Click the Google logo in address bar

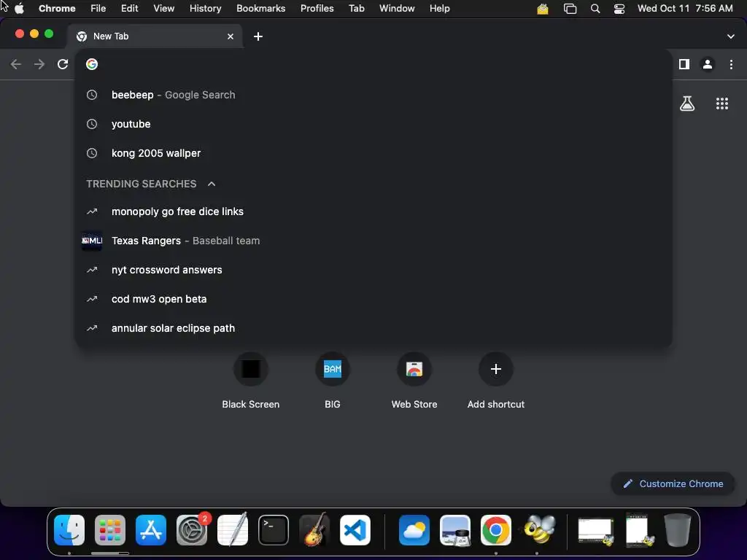(92, 64)
